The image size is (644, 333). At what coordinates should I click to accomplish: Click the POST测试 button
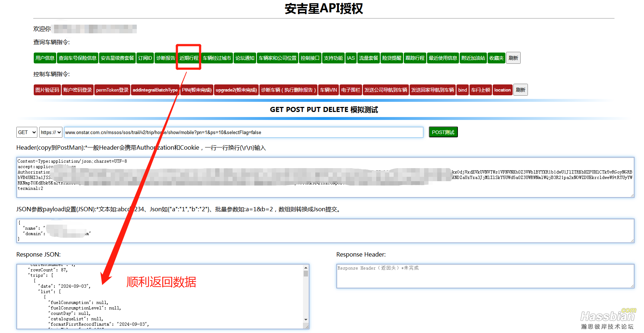[x=443, y=132]
